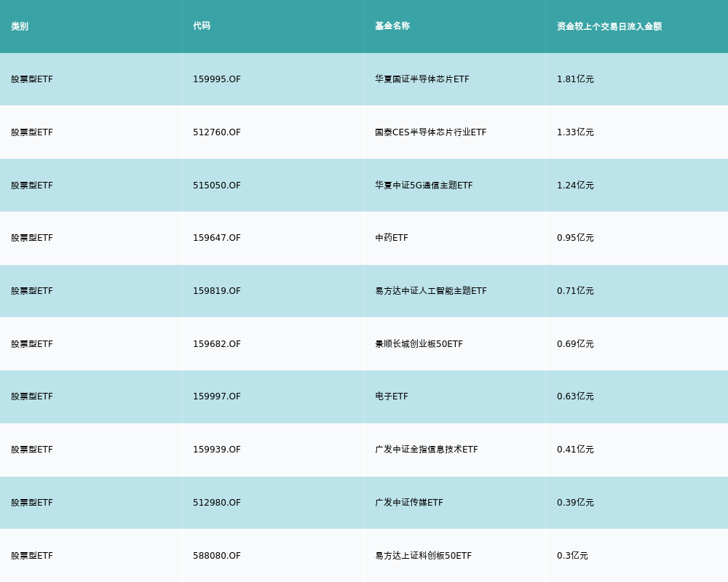Viewport: 728px width, 582px height.
Task: Select code 159682.OF
Action: click(x=217, y=344)
